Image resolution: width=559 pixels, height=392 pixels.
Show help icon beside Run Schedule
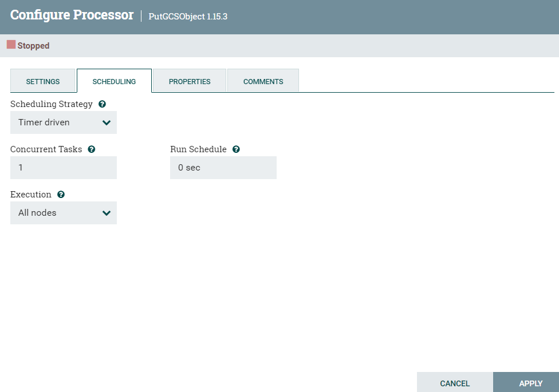(x=236, y=149)
